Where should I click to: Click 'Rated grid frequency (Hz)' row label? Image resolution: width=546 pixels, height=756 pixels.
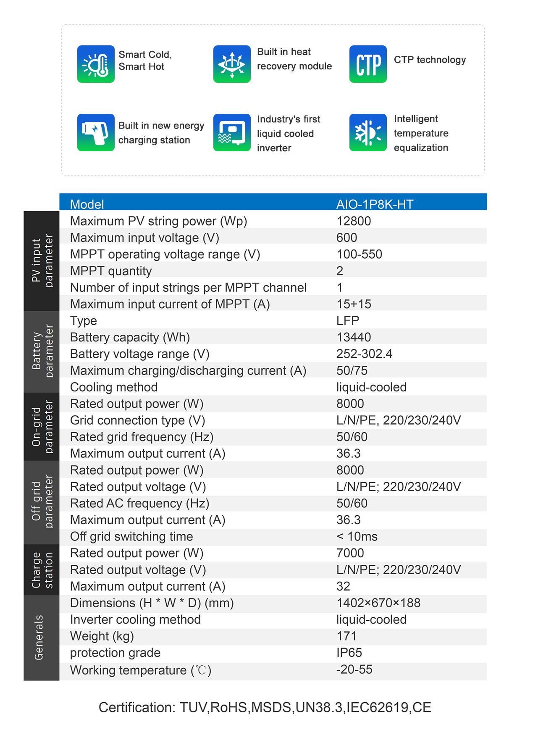[142, 437]
